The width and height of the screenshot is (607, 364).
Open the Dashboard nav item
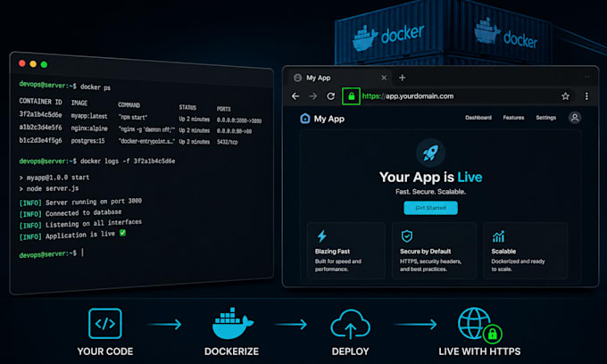click(x=478, y=118)
